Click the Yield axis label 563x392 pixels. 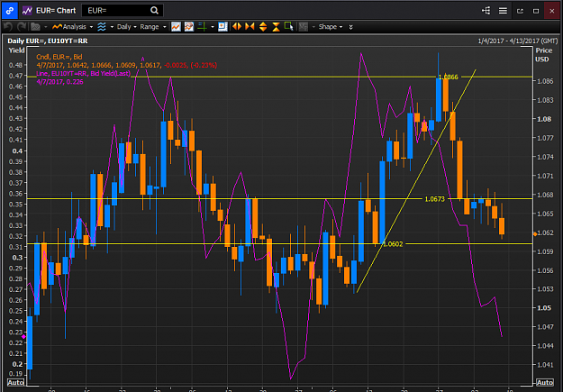(16, 50)
